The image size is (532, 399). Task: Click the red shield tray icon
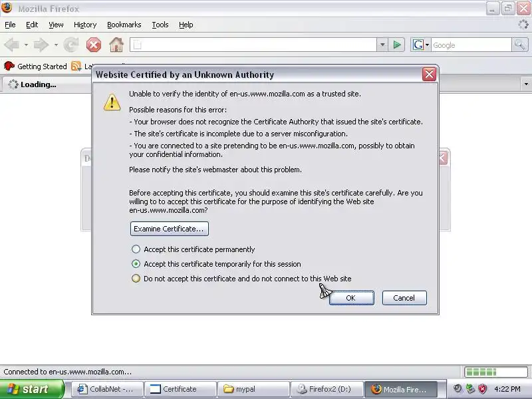tap(482, 389)
